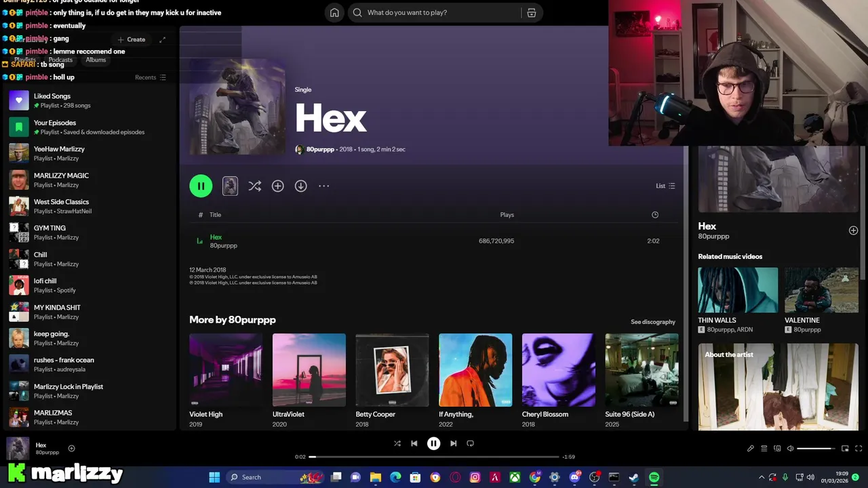The width and height of the screenshot is (868, 488).
Task: Add Hex to library from Now Playing panel
Action: [x=853, y=230]
